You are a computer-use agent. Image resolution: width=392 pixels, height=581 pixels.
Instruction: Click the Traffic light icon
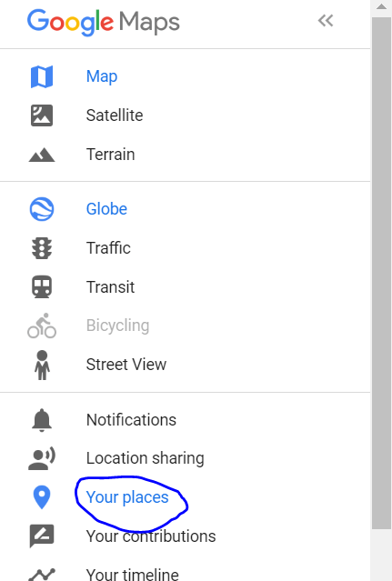coord(42,248)
